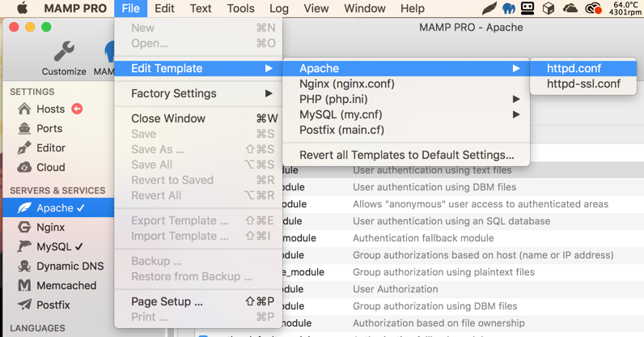Viewport: 644px width, 337px height.
Task: Click 'Authentication fallback module' description
Action: [423, 238]
